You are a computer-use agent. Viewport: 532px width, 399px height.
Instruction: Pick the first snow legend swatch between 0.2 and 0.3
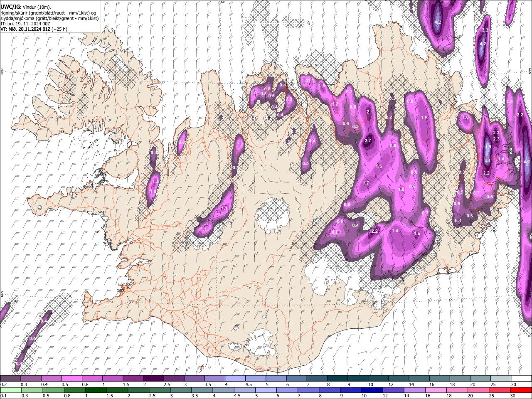tap(10, 379)
